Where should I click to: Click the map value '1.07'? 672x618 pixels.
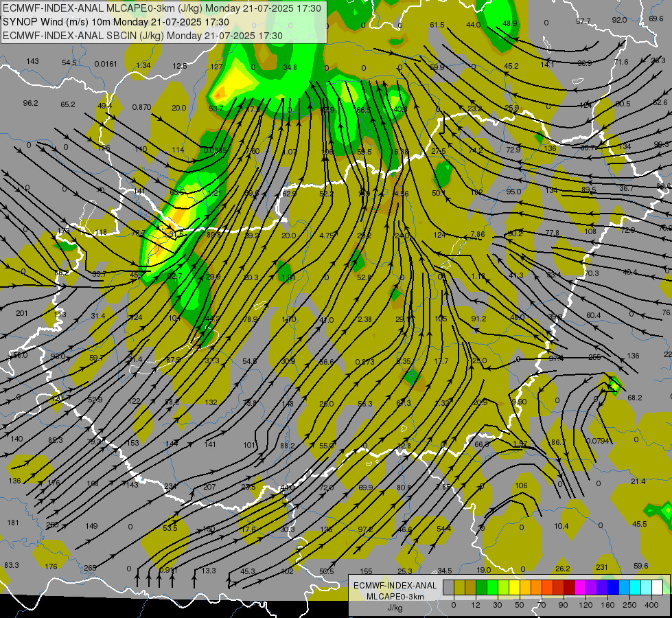pyautogui.click(x=290, y=152)
